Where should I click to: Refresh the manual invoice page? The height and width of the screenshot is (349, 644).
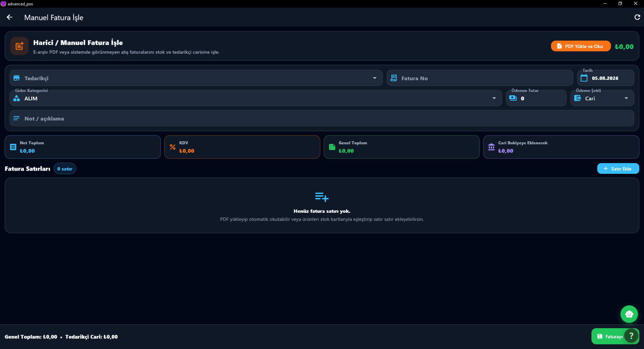click(637, 17)
